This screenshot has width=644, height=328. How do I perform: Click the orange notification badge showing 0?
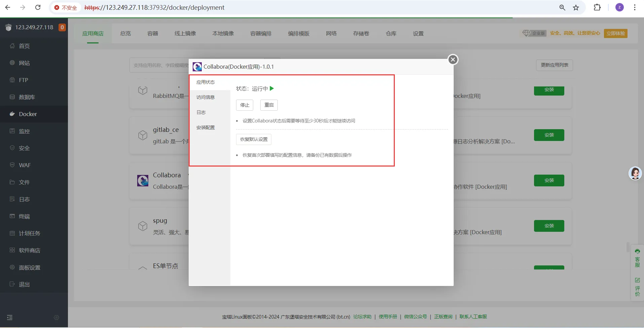pyautogui.click(x=62, y=27)
